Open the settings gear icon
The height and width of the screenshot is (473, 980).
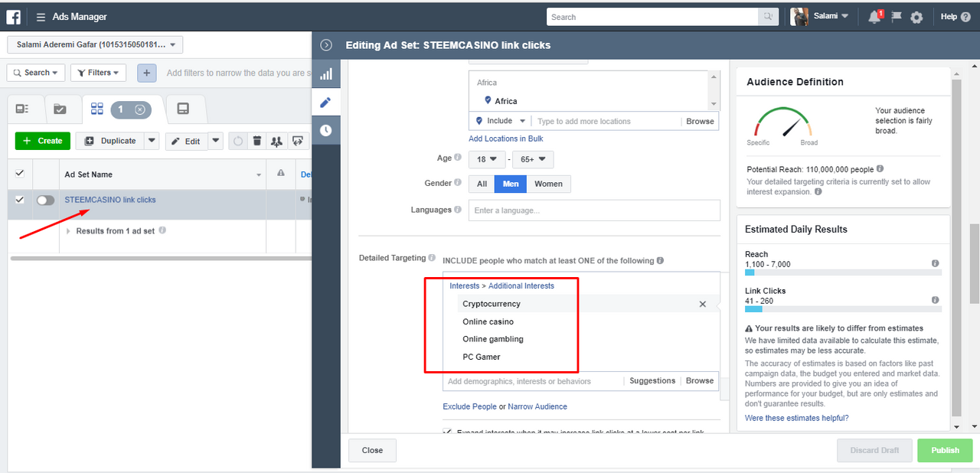click(x=916, y=17)
